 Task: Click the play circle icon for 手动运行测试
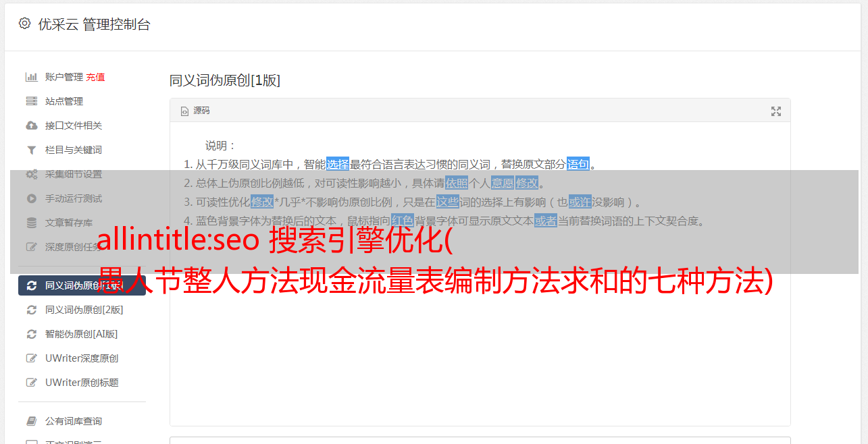[x=31, y=198]
